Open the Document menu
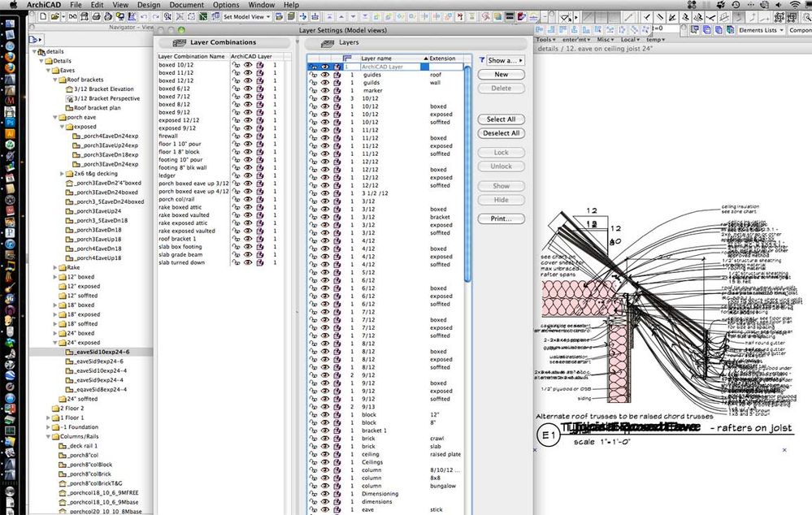 [186, 5]
